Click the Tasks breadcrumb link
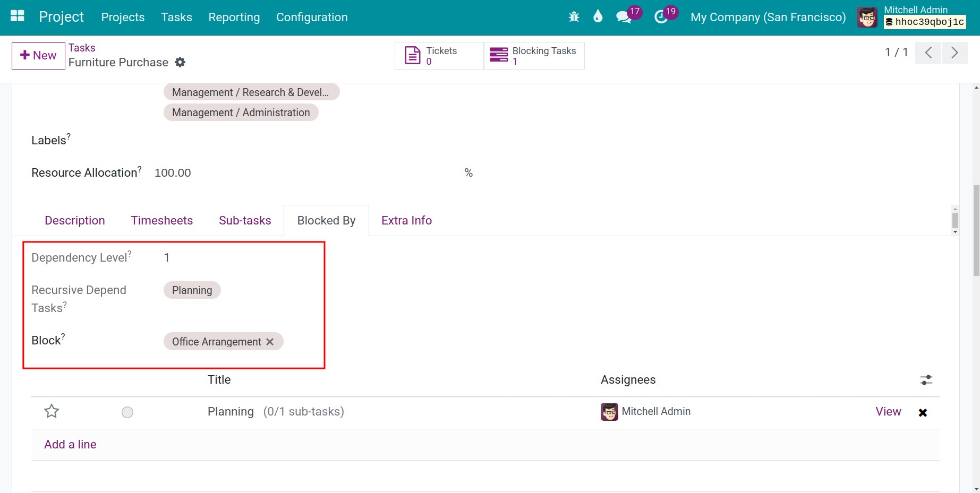Image resolution: width=980 pixels, height=493 pixels. click(82, 48)
